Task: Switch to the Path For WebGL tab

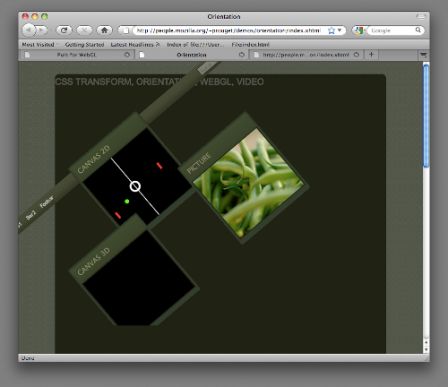Action: click(76, 55)
